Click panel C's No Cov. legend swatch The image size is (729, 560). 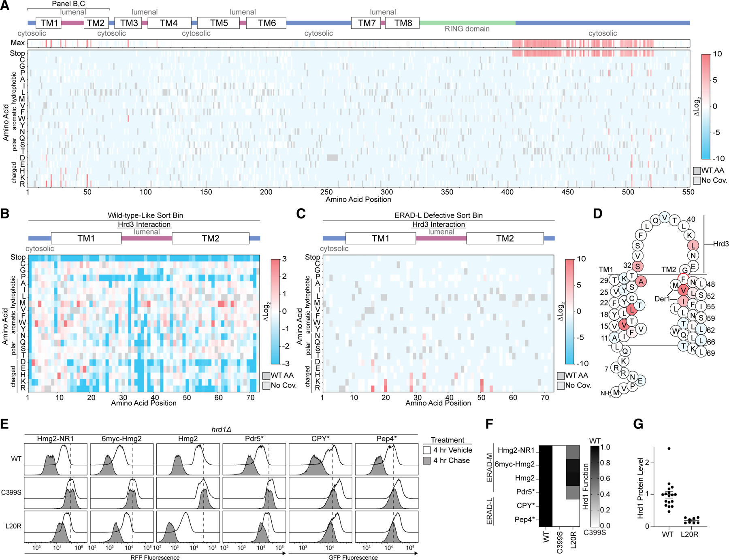coord(561,385)
